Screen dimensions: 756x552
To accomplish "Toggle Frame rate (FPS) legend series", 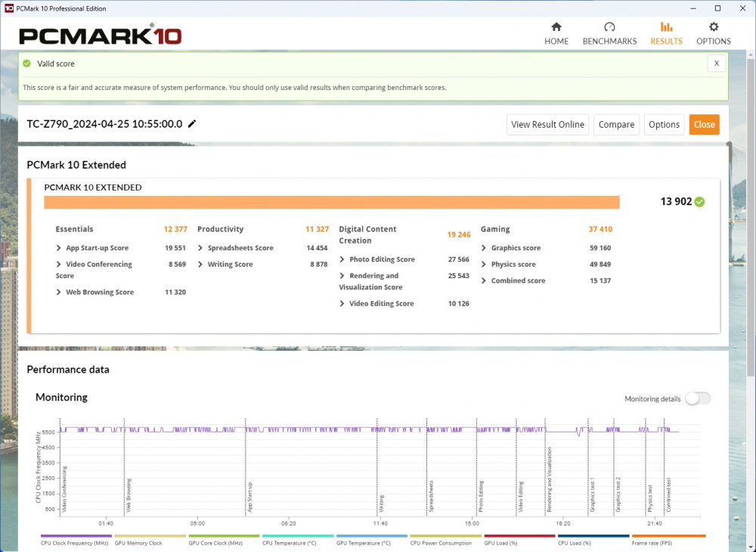I will pyautogui.click(x=668, y=541).
